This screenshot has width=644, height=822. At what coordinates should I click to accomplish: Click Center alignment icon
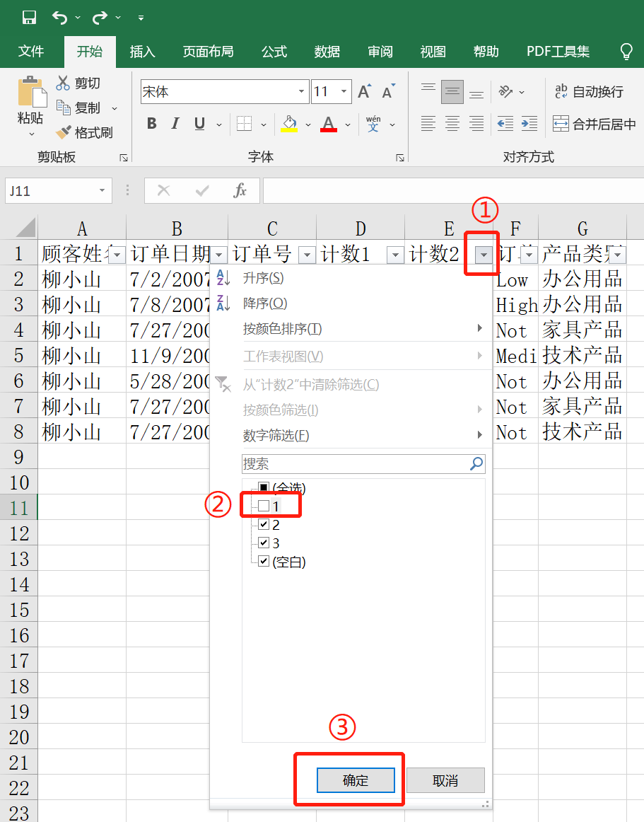[452, 124]
